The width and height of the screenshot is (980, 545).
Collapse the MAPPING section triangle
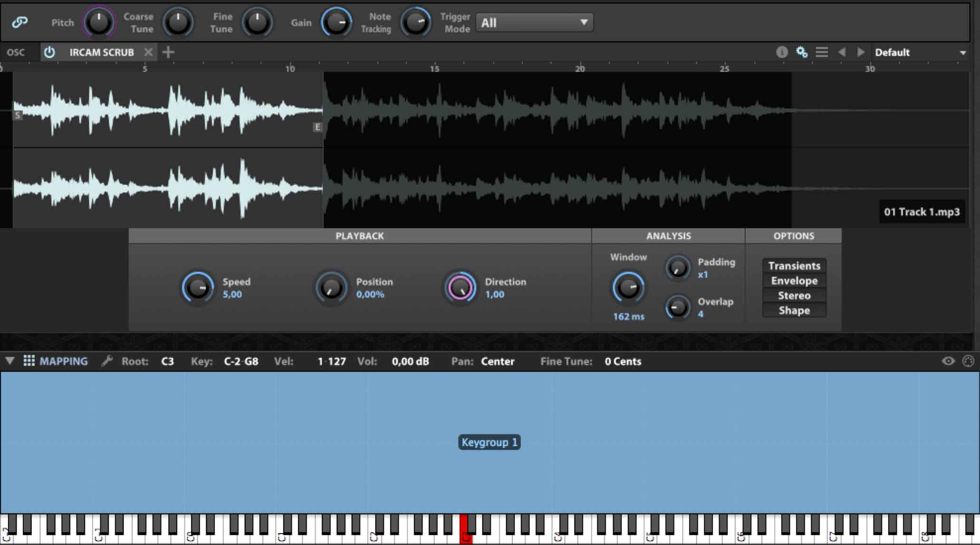pyautogui.click(x=10, y=361)
